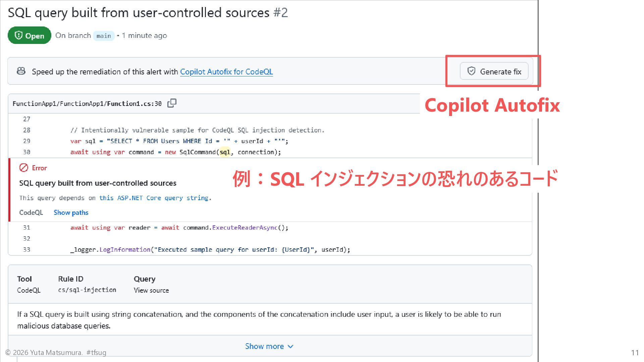Open the ASP.NET Core query string link

pos(154,198)
